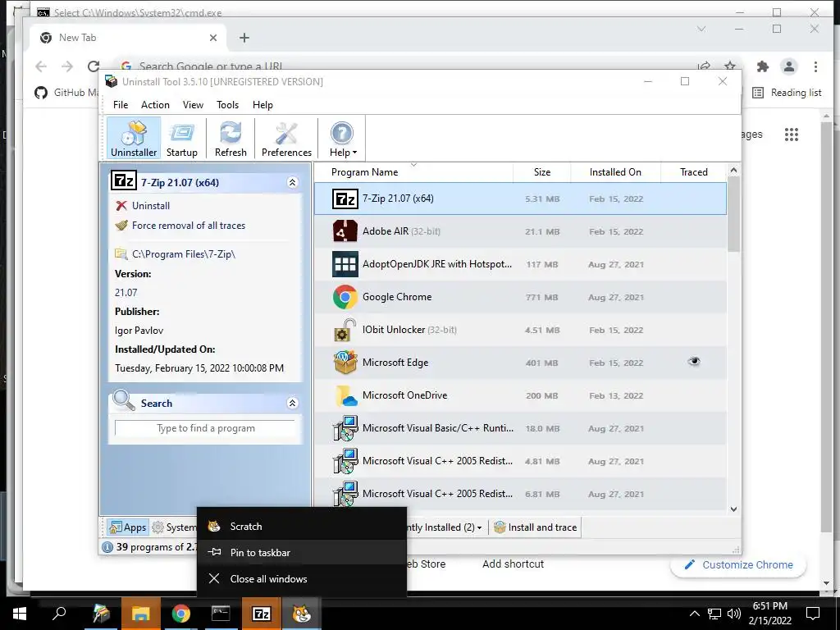Open File Explorer from the taskbar
The height and width of the screenshot is (630, 840).
[140, 614]
